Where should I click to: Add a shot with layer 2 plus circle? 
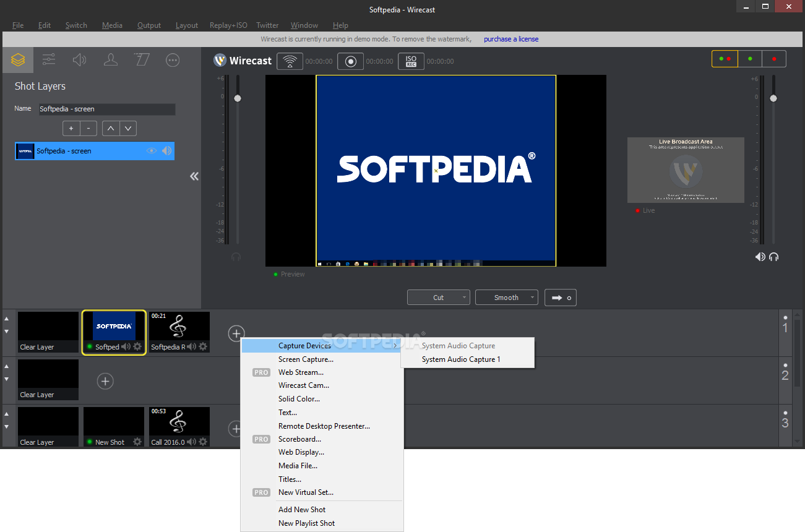click(105, 381)
